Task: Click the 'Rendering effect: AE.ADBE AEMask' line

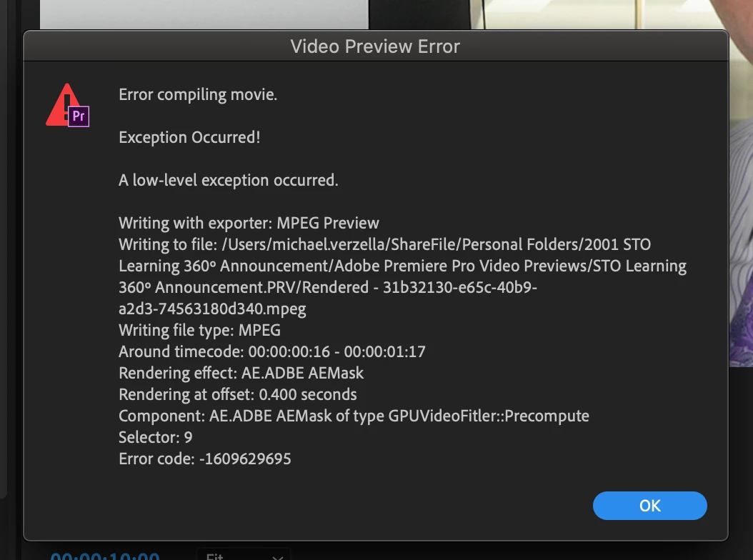Action: pos(241,373)
